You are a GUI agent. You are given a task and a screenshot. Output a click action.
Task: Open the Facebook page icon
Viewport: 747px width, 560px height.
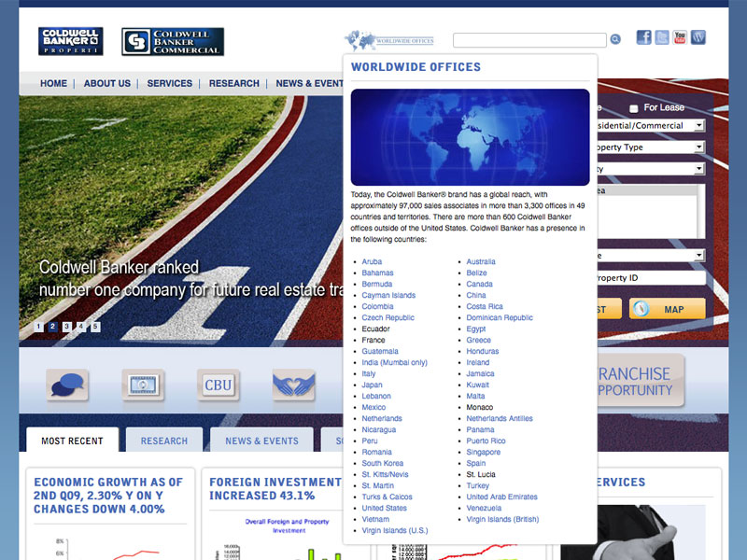pos(643,37)
